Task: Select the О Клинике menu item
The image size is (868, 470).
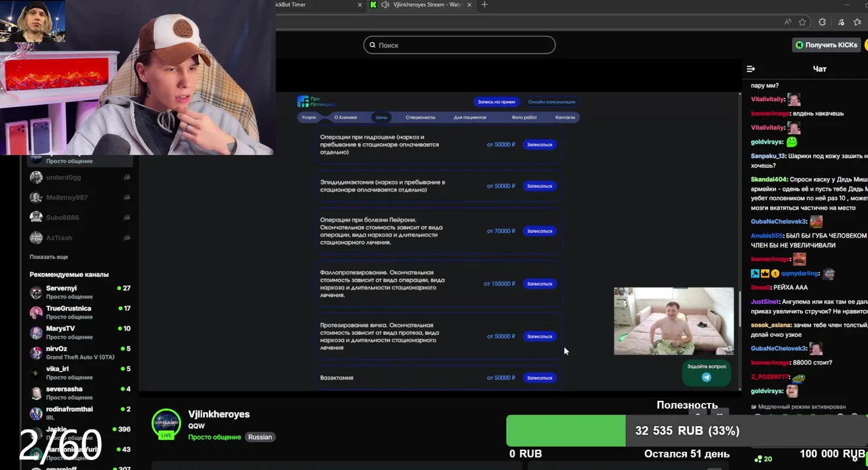Action: click(x=346, y=117)
